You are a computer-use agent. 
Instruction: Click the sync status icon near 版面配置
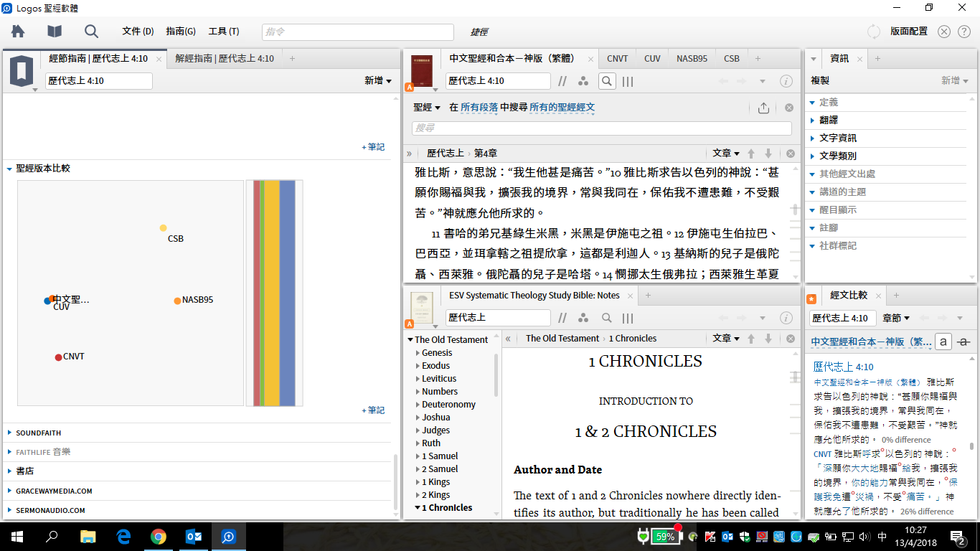(x=874, y=32)
